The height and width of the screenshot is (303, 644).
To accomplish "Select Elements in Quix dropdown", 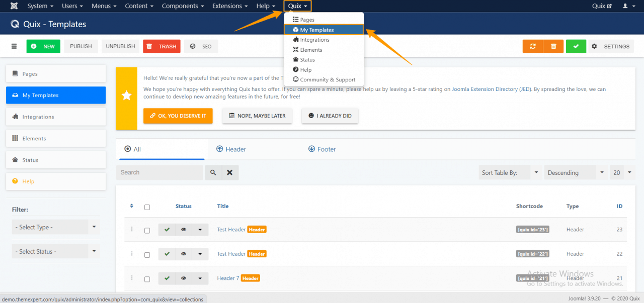I will coord(324,50).
